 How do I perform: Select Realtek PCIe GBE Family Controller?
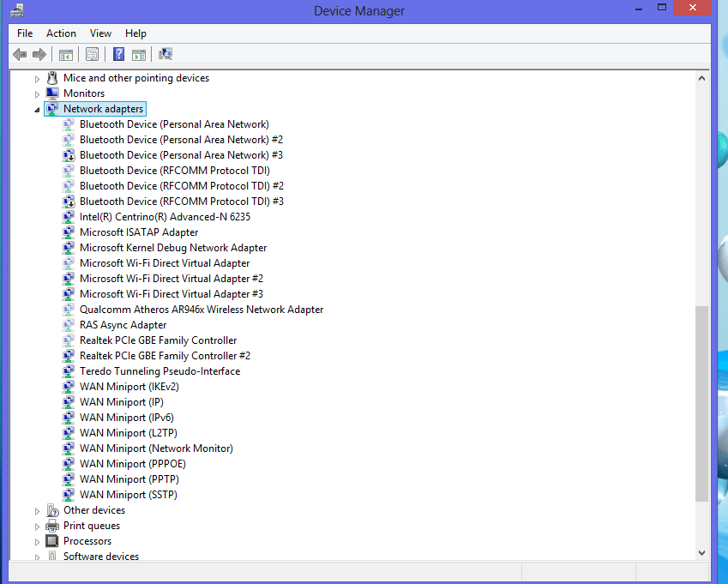pyautogui.click(x=158, y=340)
